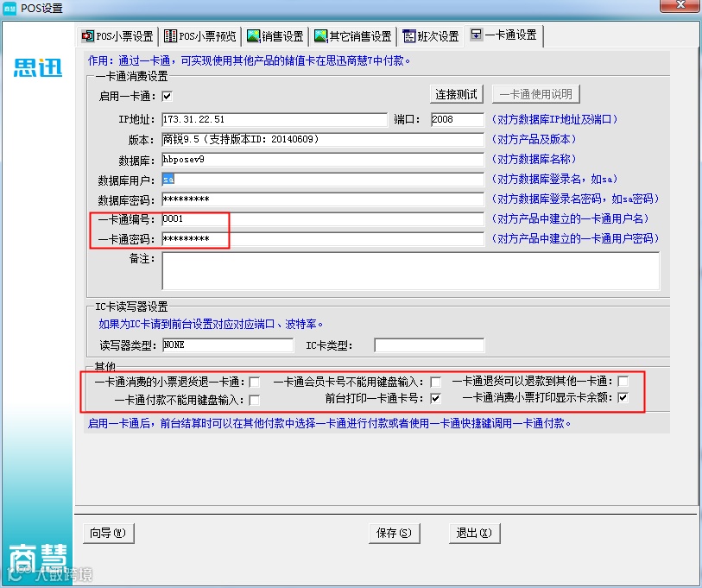Switch to the 其它销售设置 tab
The image size is (702, 588).
pos(353,36)
